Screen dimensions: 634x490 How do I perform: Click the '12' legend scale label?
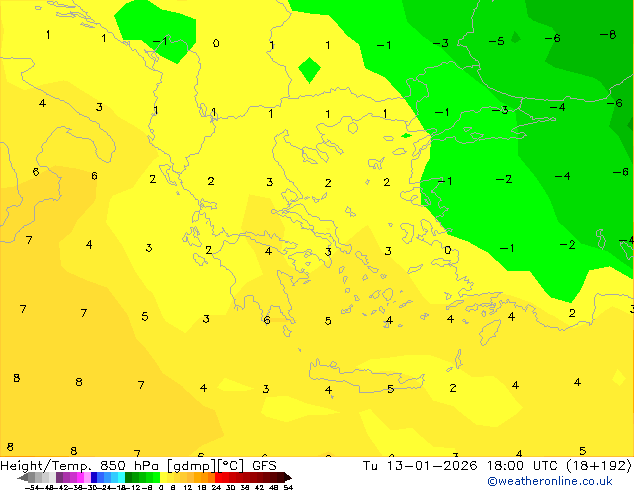(188, 487)
